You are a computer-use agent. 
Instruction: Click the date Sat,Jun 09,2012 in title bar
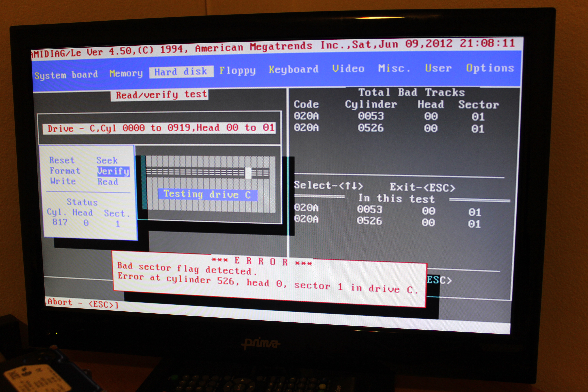(402, 44)
